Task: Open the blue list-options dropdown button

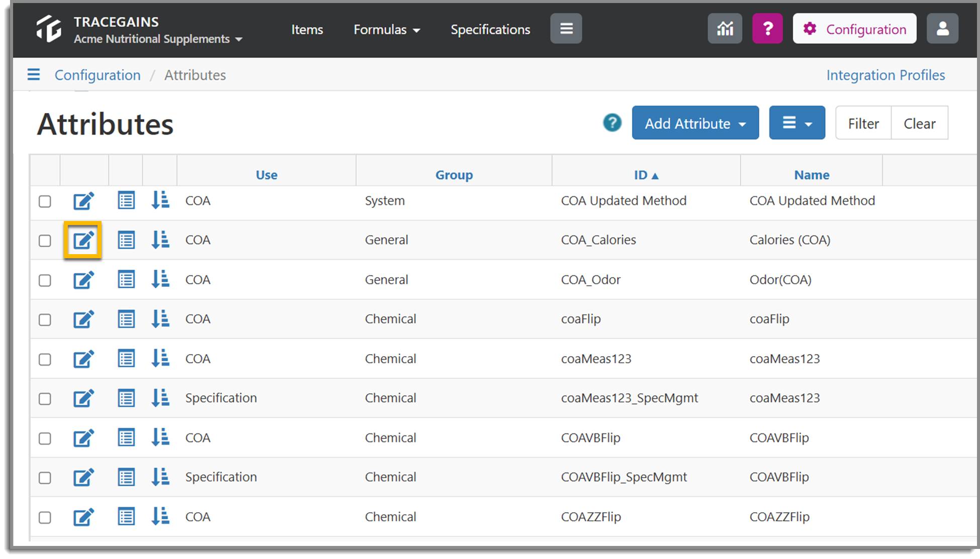Action: (797, 123)
